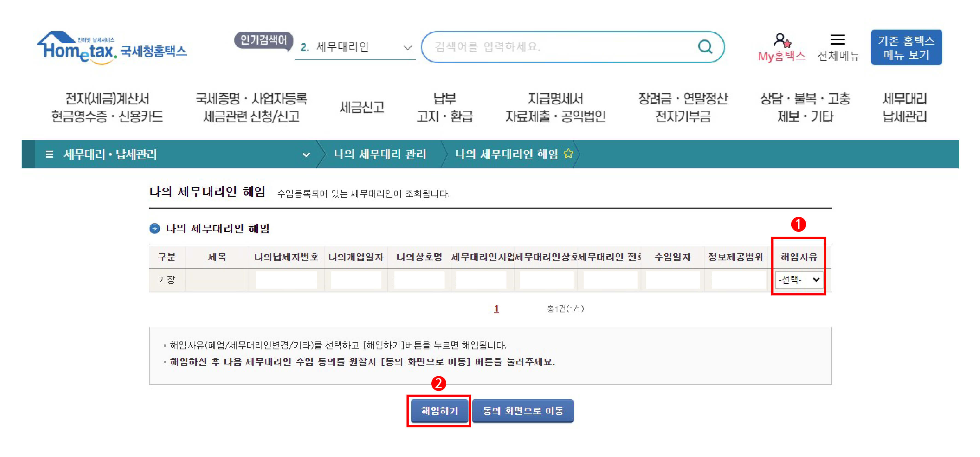Click 동의 화면으로 이동 button
980x457 pixels.
[x=522, y=410]
